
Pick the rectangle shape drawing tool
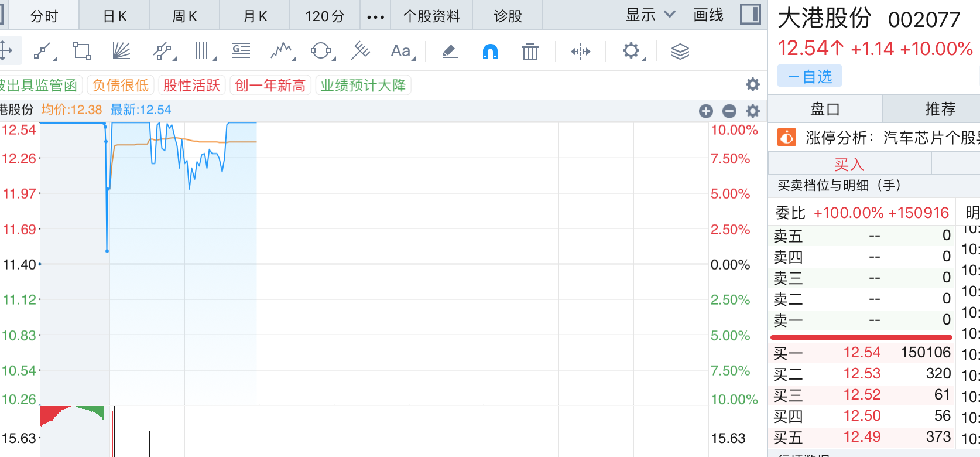coord(82,51)
